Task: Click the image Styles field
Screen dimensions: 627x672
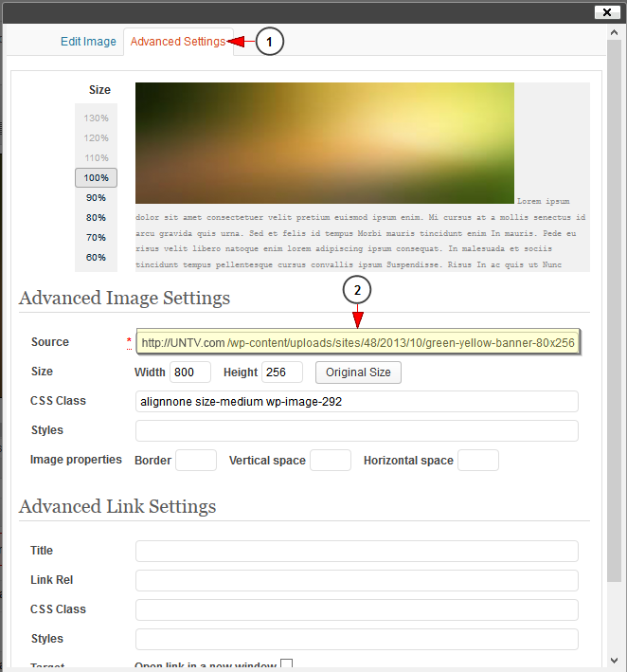Action: tap(357, 430)
